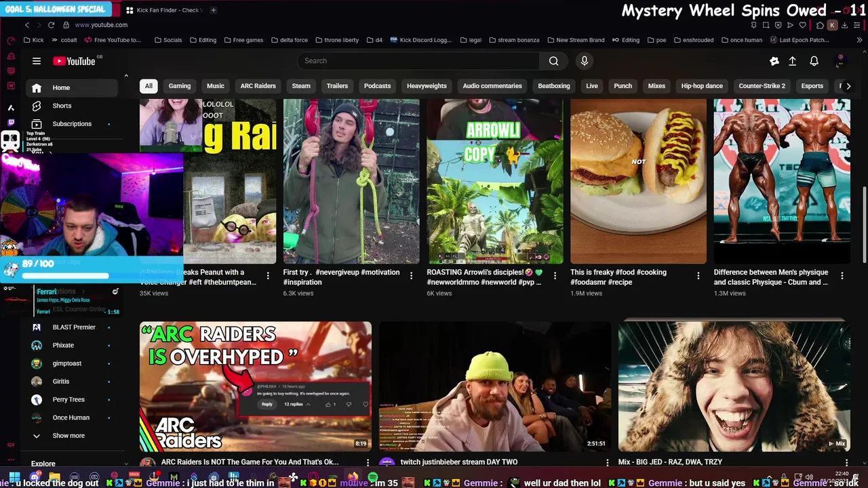868x488 pixels.
Task: Click the search magnifier button
Action: tap(553, 61)
